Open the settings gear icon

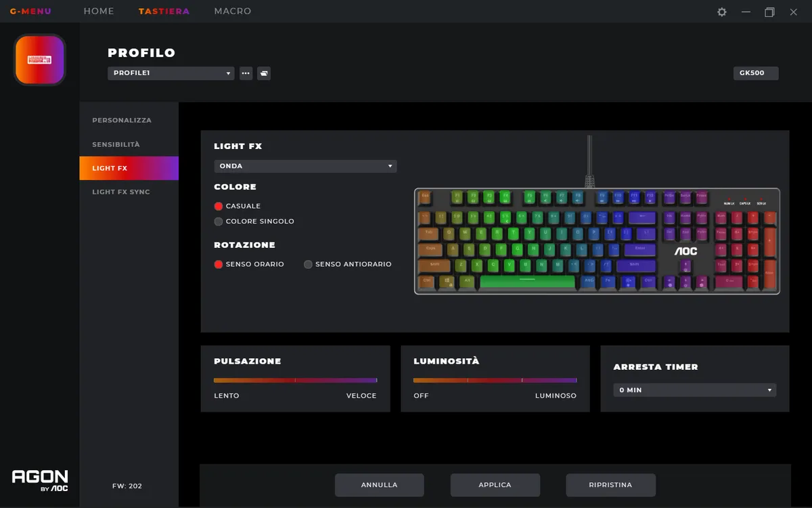point(722,12)
